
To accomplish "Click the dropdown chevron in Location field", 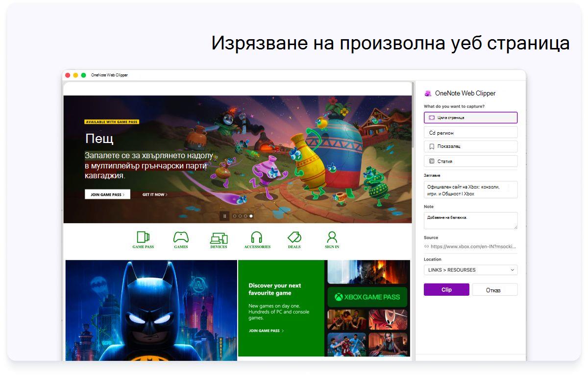I will point(513,270).
